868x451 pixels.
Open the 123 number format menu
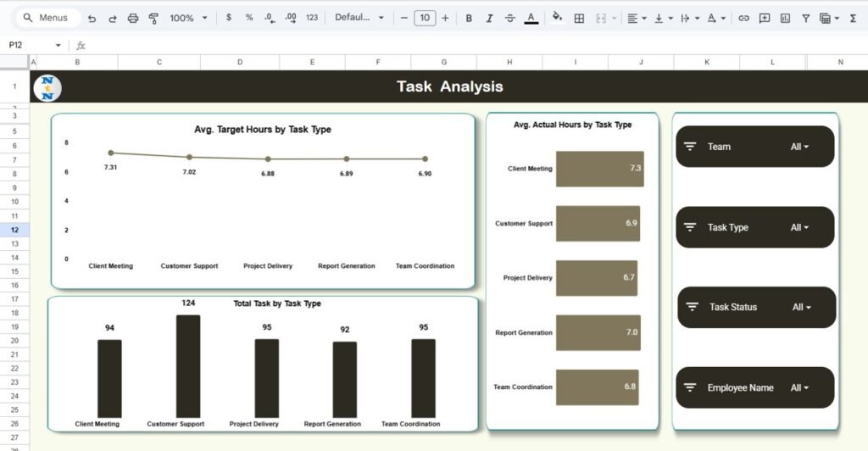[x=312, y=18]
